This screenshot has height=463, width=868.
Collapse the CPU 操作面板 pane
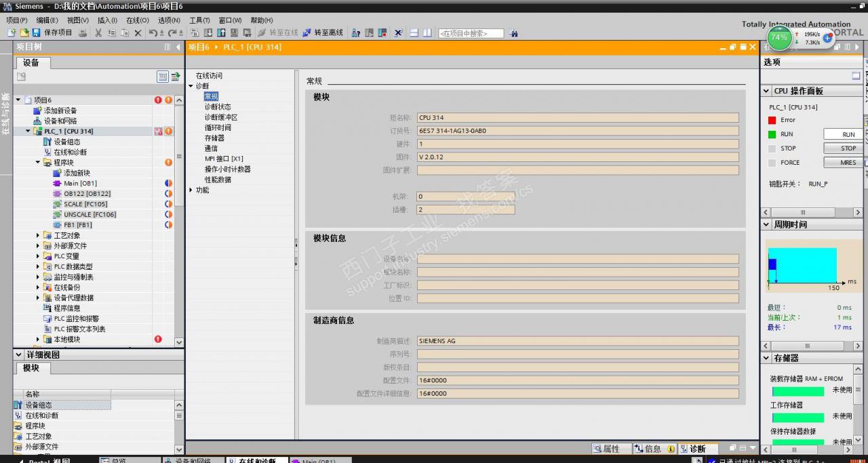tap(767, 91)
